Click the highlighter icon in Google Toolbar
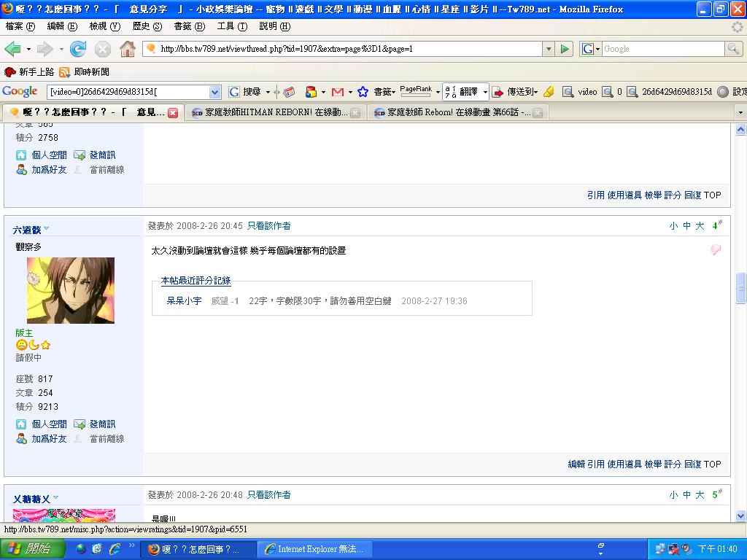 (549, 92)
